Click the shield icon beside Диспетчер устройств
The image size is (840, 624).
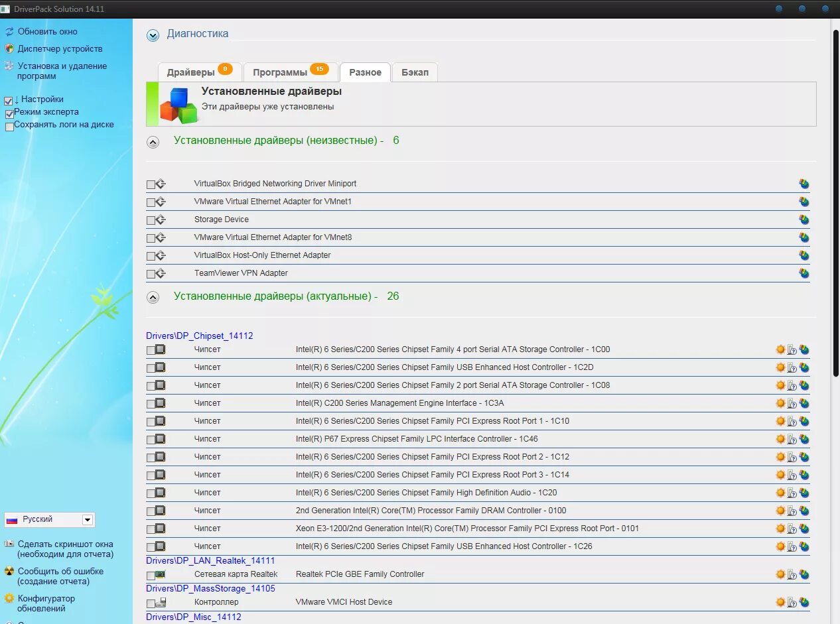click(x=9, y=48)
